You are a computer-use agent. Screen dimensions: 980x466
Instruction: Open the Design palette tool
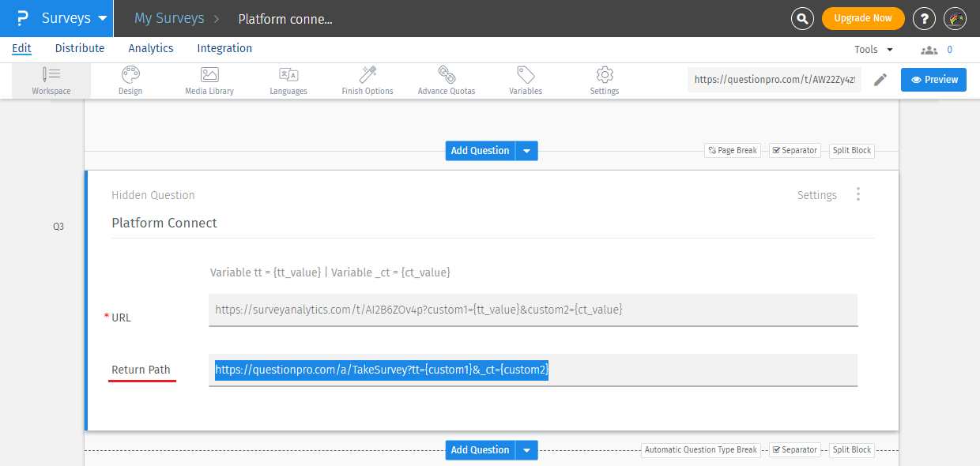130,80
